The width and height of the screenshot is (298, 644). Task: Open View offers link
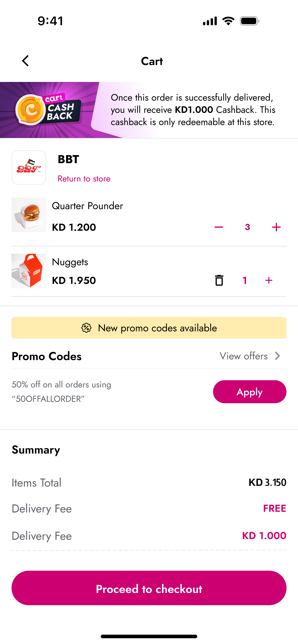[244, 356]
